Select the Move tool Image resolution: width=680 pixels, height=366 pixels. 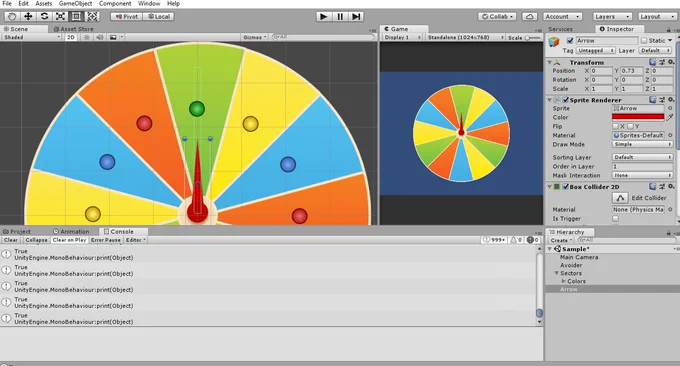click(x=28, y=16)
